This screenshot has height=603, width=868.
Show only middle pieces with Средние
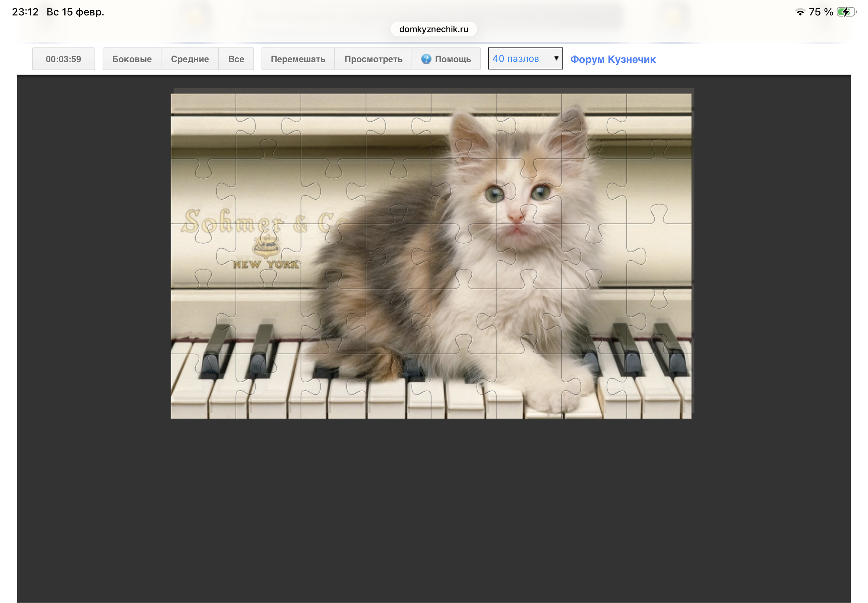[x=190, y=59]
